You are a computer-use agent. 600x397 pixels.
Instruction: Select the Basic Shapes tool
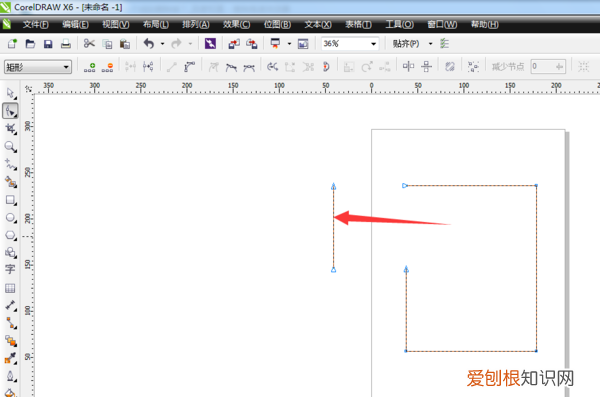click(10, 253)
